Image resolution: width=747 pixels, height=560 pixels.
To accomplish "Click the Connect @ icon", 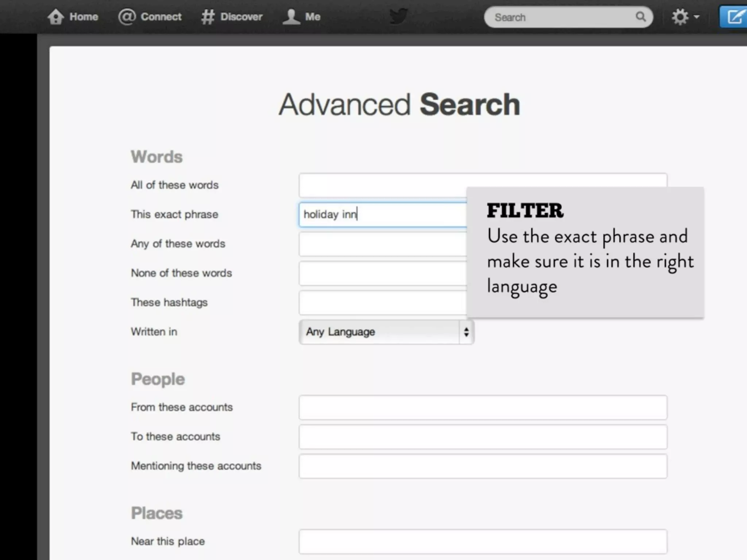I will (x=127, y=17).
